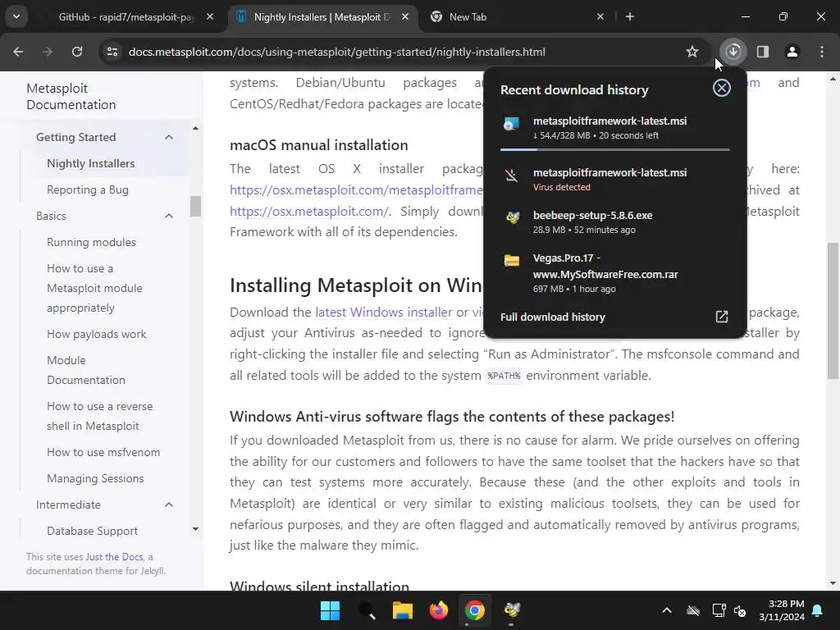Open Windows taskbar search
The image size is (840, 630).
[x=367, y=610]
